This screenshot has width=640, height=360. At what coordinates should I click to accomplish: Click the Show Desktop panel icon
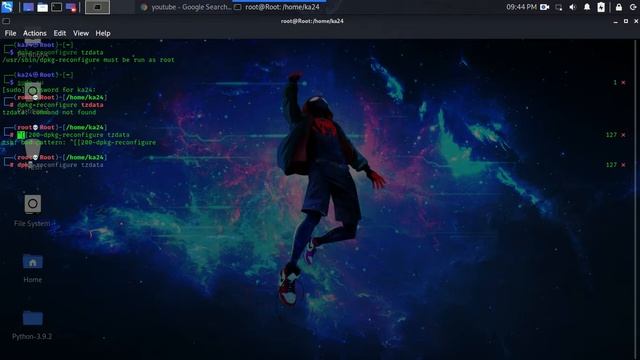[28, 7]
